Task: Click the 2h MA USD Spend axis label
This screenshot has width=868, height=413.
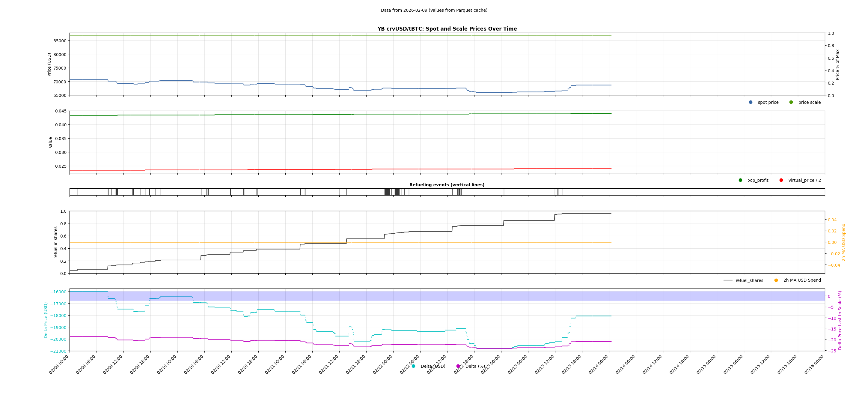Action: 844,242
